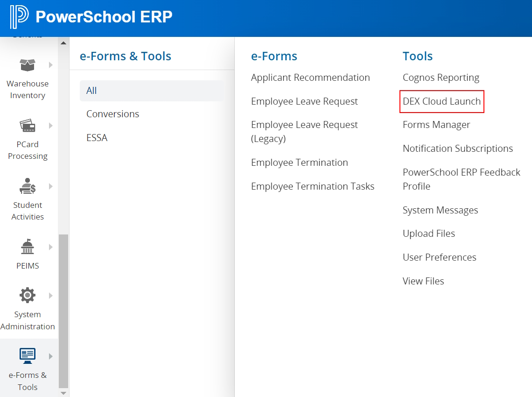The height and width of the screenshot is (397, 532).
Task: Click the PEIMS building icon
Action: click(x=28, y=247)
